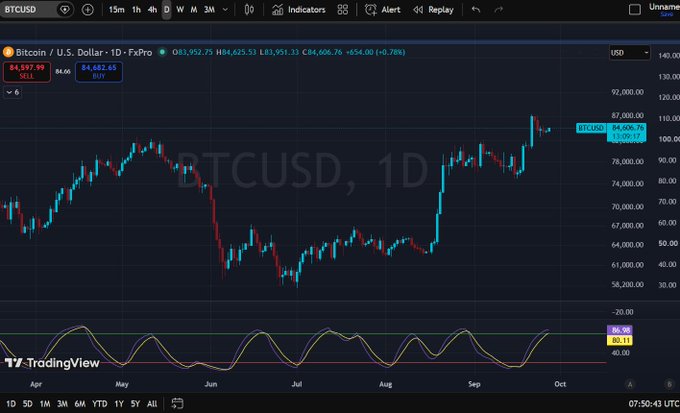Screen dimensions: 680x413
Task: Click the 92,000.00 price scale label
Action: [627, 92]
